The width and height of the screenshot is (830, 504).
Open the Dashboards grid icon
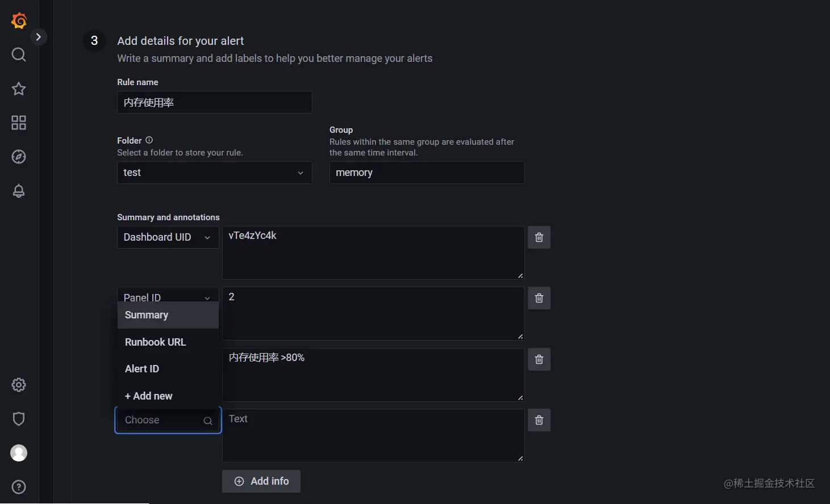click(19, 123)
